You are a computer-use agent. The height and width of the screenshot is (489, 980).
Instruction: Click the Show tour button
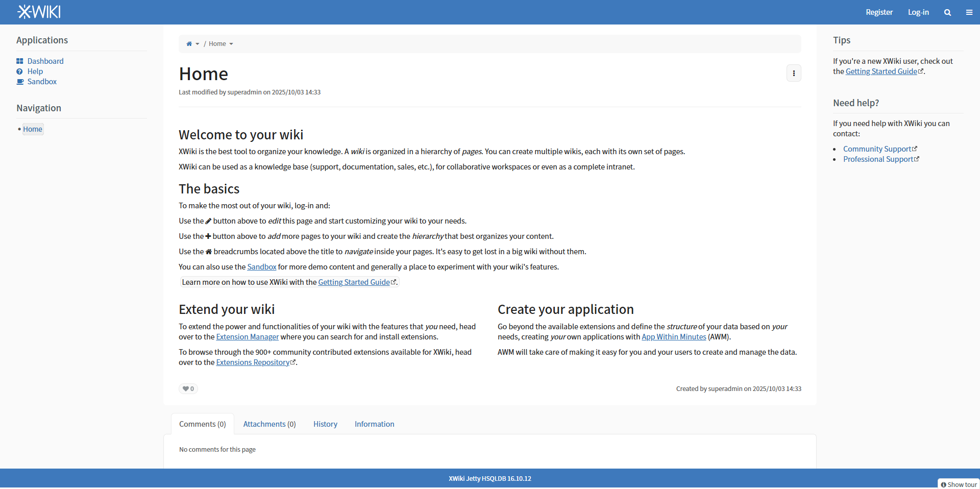[959, 484]
